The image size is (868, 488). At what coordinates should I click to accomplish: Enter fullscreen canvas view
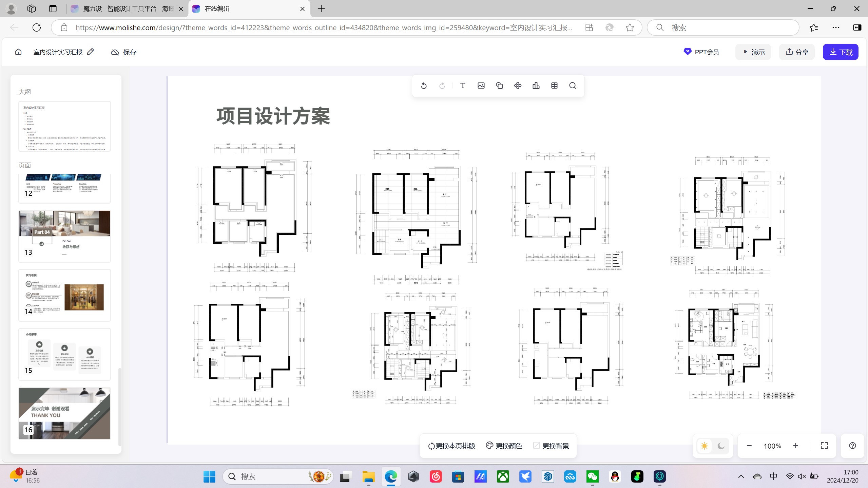click(824, 446)
